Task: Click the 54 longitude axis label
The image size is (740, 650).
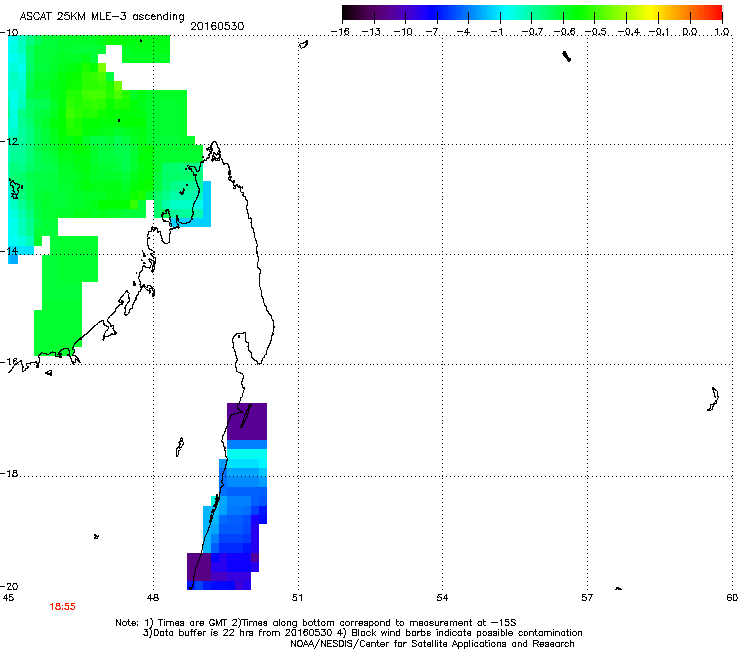Action: point(442,598)
